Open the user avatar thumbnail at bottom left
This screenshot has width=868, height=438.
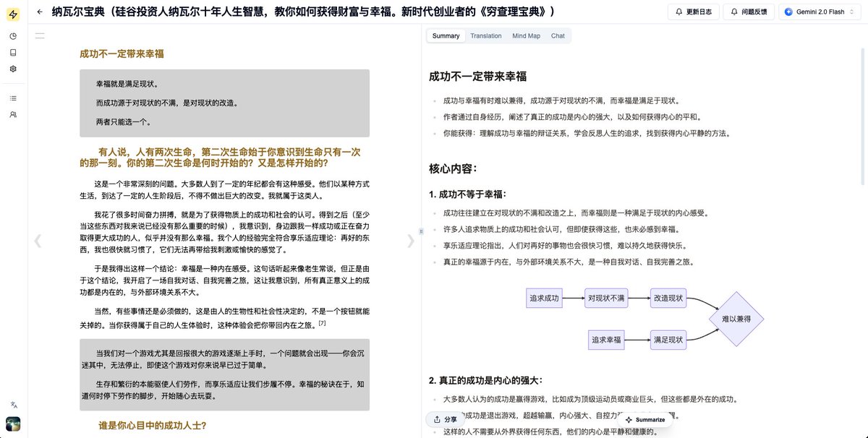[13, 424]
